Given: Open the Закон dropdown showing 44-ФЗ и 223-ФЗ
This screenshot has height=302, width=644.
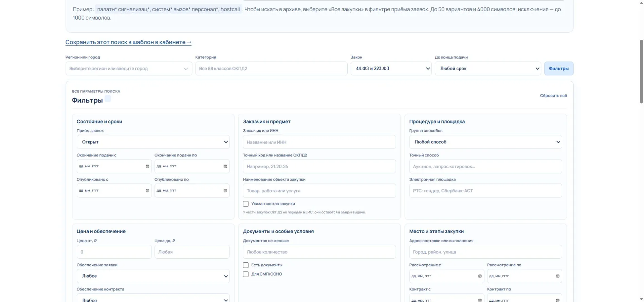Looking at the screenshot, I should coord(391,69).
